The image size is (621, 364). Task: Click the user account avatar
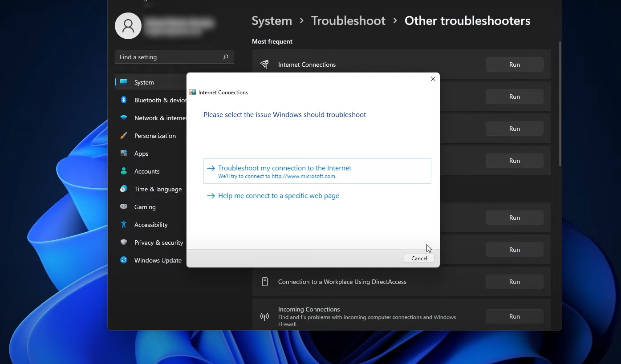pos(128,25)
